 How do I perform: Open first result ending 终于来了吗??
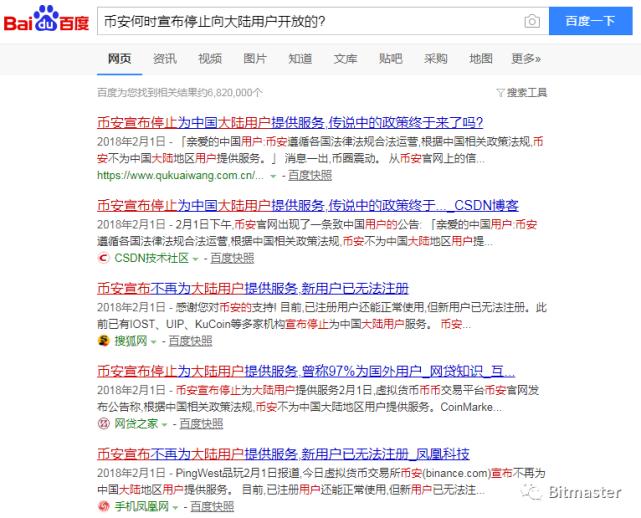tap(290, 122)
